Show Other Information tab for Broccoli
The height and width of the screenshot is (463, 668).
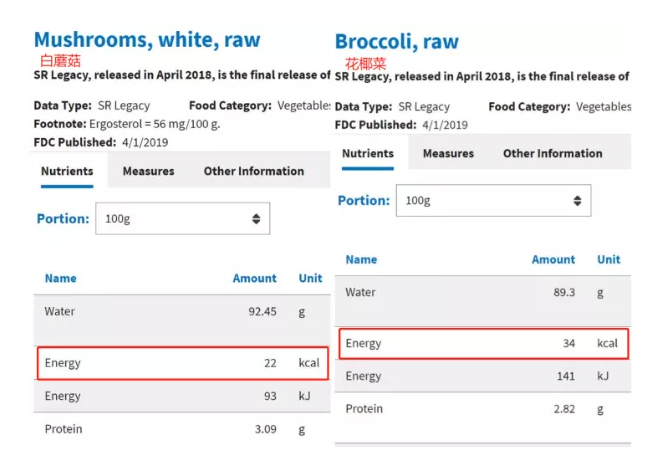(x=552, y=153)
